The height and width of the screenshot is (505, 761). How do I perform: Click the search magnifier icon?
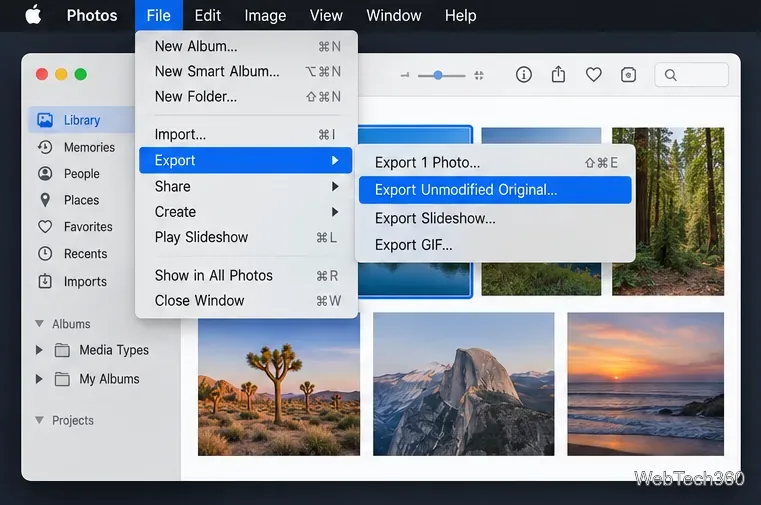pos(671,75)
